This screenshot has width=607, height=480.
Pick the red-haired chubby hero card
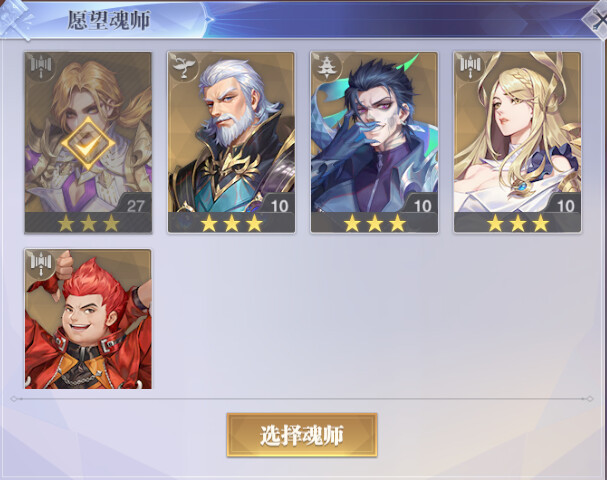(x=88, y=319)
